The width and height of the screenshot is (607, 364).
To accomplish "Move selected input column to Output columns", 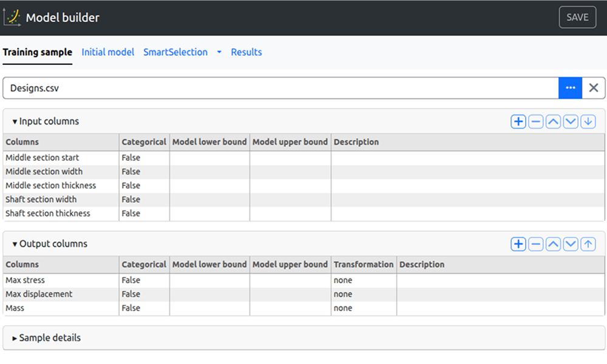I will click(x=588, y=122).
